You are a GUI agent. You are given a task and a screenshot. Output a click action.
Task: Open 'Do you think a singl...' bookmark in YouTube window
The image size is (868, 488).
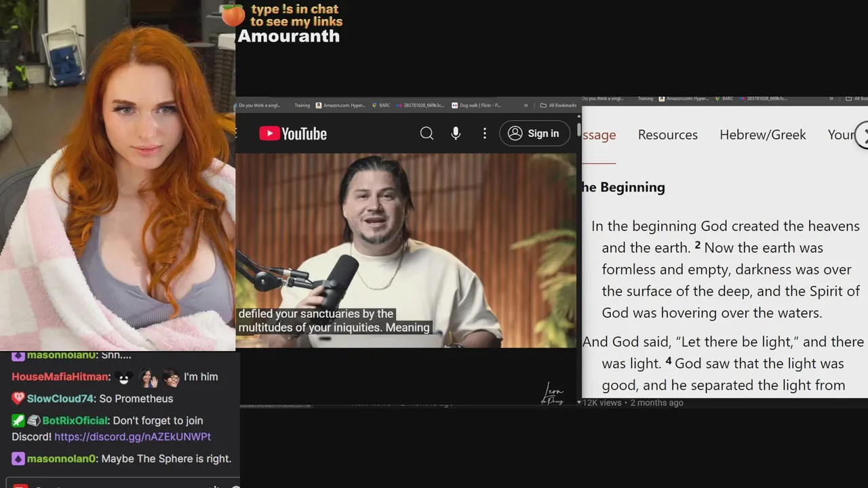point(259,105)
